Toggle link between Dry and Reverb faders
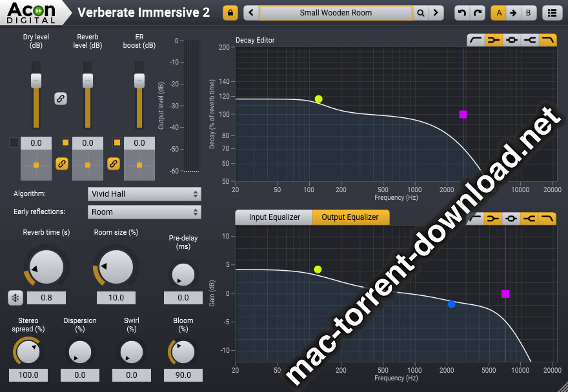 (61, 99)
